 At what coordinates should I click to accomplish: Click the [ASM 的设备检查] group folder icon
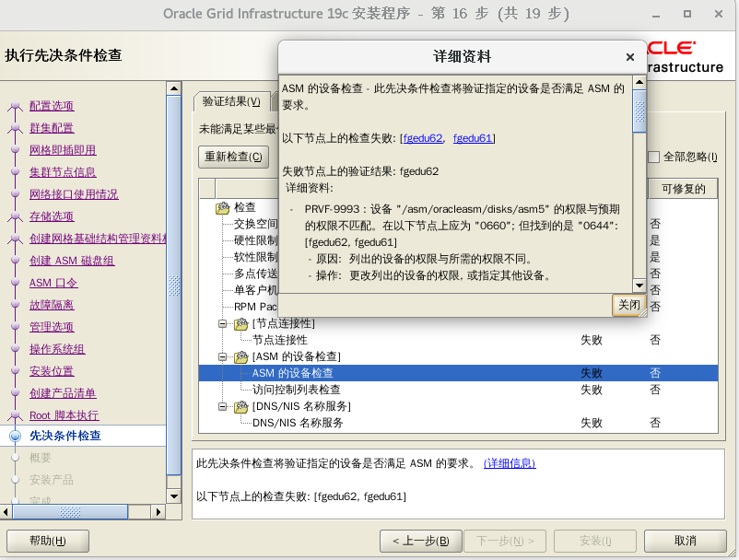point(240,357)
